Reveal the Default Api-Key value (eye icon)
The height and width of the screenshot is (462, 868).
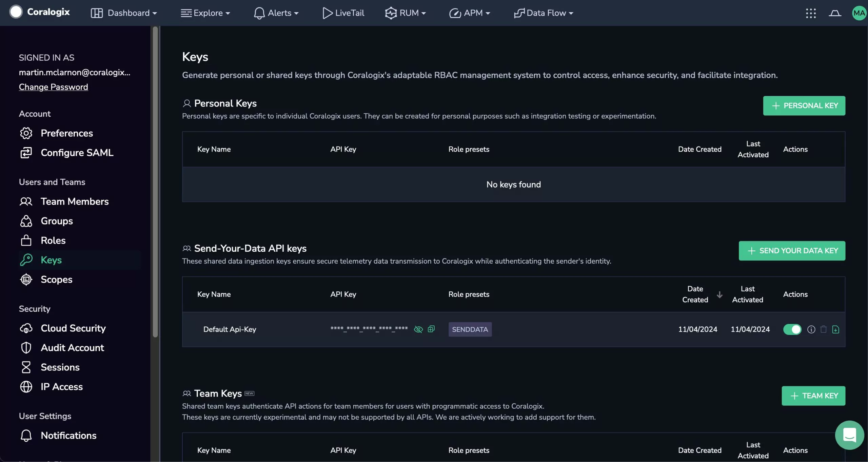coord(418,329)
